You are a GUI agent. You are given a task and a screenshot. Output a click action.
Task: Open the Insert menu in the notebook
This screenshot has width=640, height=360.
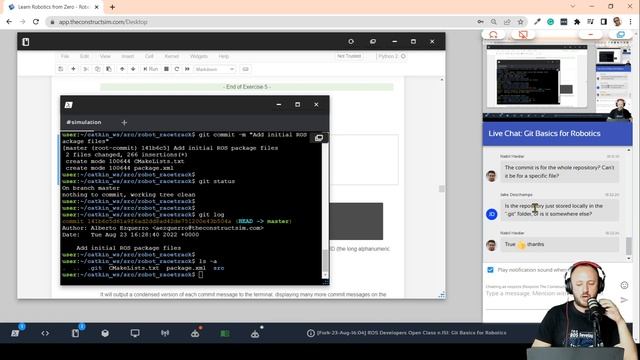point(128,56)
